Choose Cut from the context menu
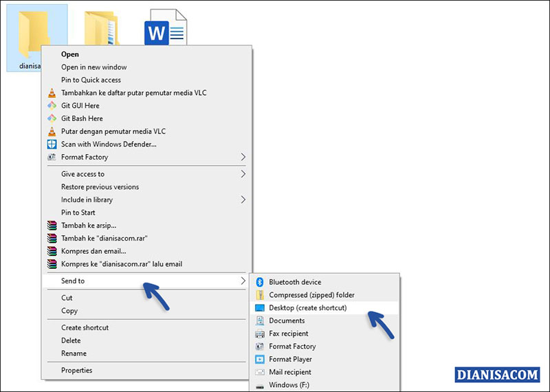550x392 pixels. click(x=146, y=298)
